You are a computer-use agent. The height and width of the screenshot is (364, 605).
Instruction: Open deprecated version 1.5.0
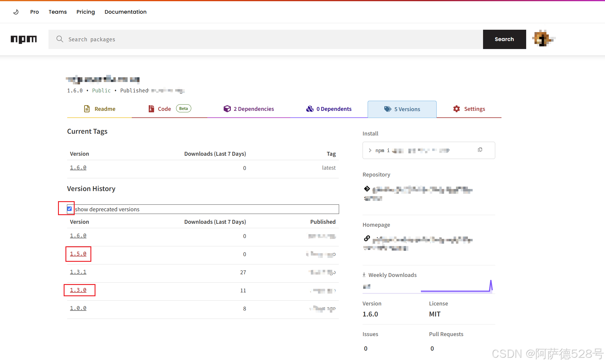coord(78,254)
